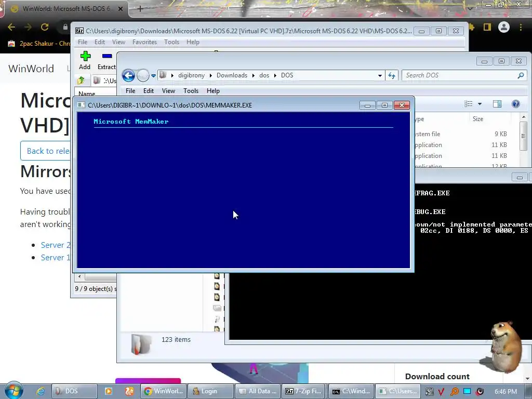Toggle the Chrome side panel icon
Screen dimensions: 532x399
click(x=487, y=27)
